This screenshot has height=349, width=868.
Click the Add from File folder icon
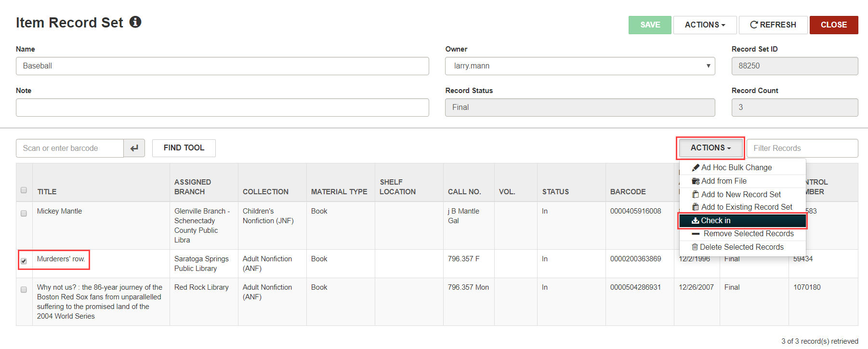pyautogui.click(x=696, y=181)
